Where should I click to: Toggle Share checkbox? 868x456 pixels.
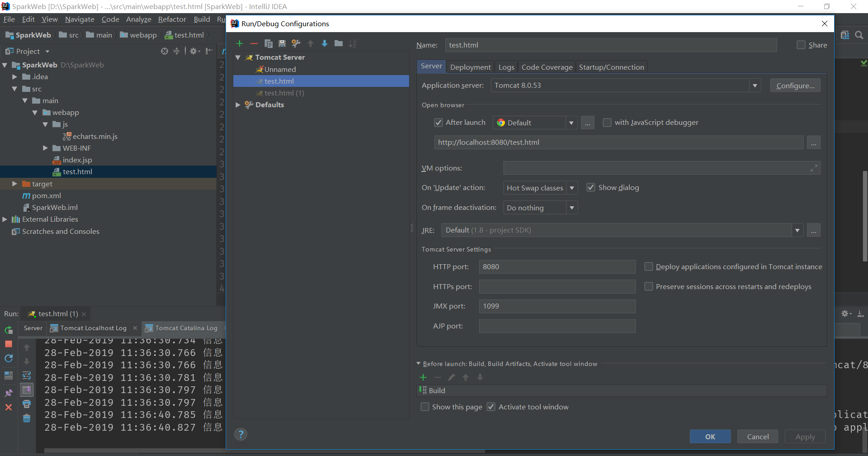[x=801, y=45]
